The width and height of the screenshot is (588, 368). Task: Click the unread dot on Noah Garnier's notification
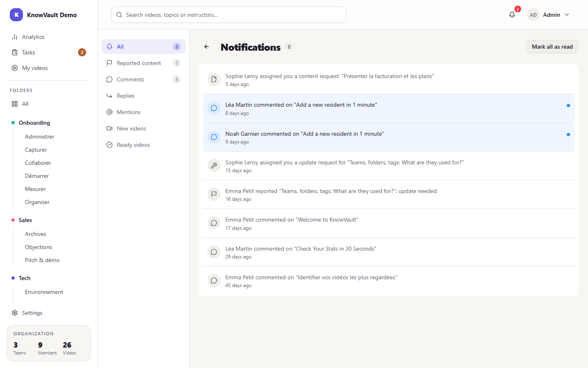coord(568,135)
